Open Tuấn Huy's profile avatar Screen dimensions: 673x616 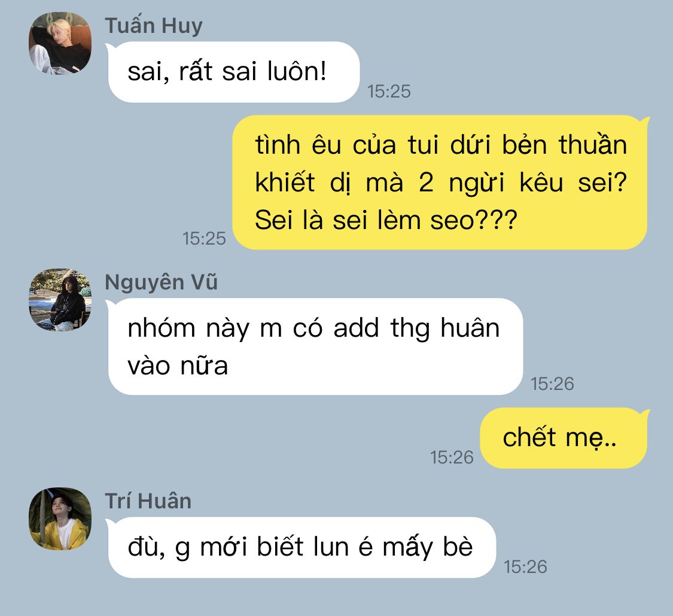click(x=60, y=43)
